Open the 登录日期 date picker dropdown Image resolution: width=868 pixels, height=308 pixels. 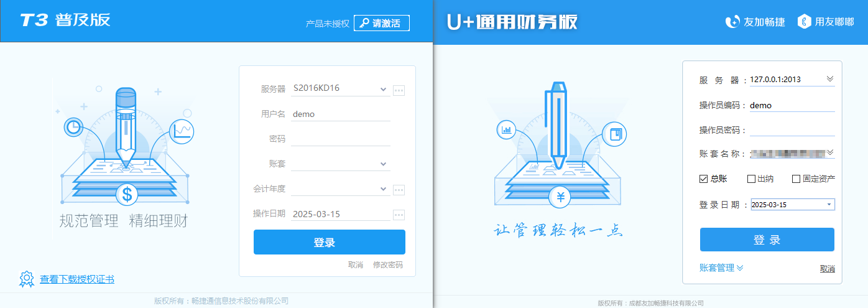[x=829, y=205]
